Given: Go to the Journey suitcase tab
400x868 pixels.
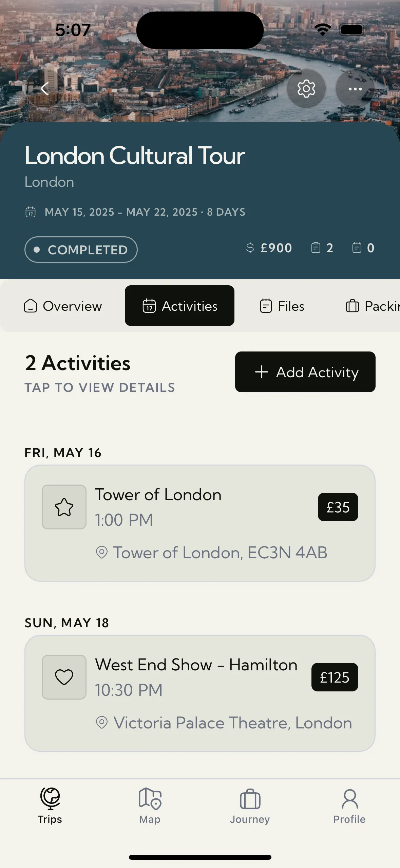Looking at the screenshot, I should click(250, 805).
